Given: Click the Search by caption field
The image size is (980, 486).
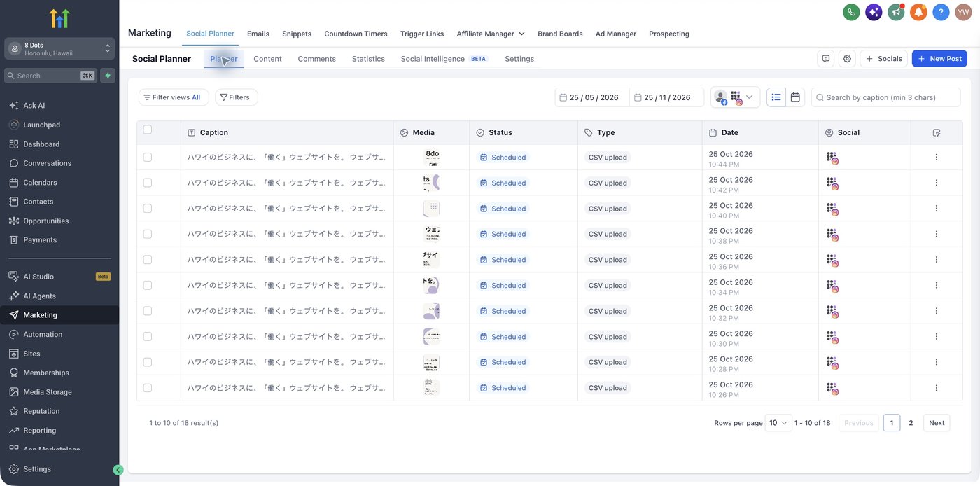Looking at the screenshot, I should (x=886, y=97).
